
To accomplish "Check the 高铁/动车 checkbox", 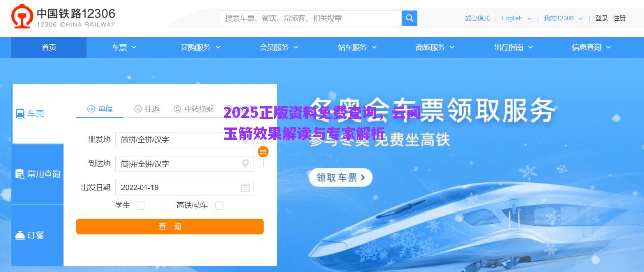I will pyautogui.click(x=219, y=205).
